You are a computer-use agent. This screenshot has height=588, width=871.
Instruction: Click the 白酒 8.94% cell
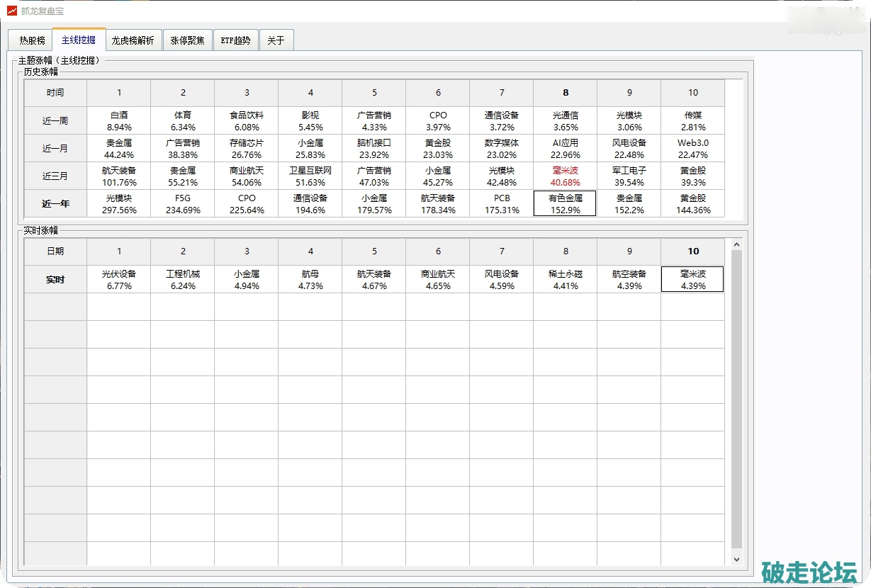[119, 121]
